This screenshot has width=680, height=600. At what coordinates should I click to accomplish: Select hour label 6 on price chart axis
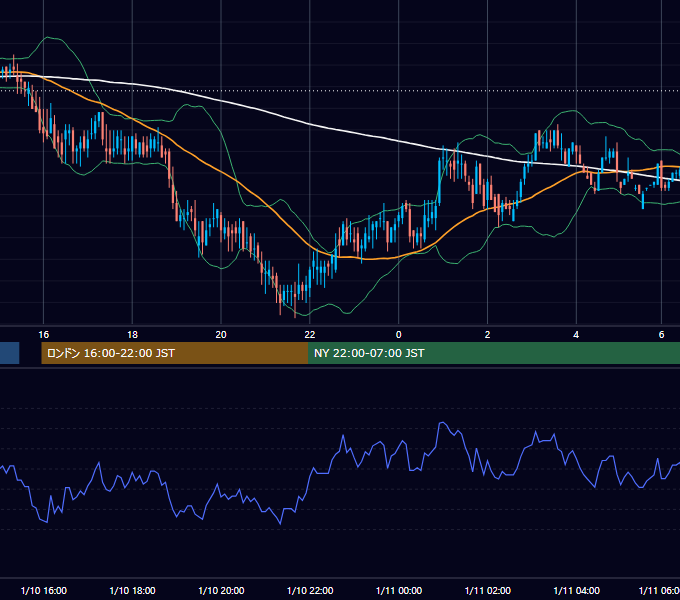click(661, 335)
